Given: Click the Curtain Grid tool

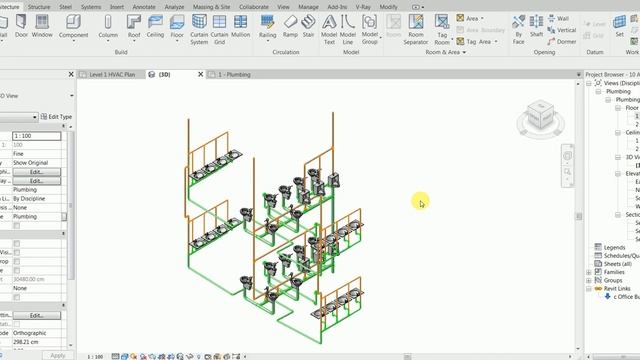Looking at the screenshot, I should (x=219, y=29).
